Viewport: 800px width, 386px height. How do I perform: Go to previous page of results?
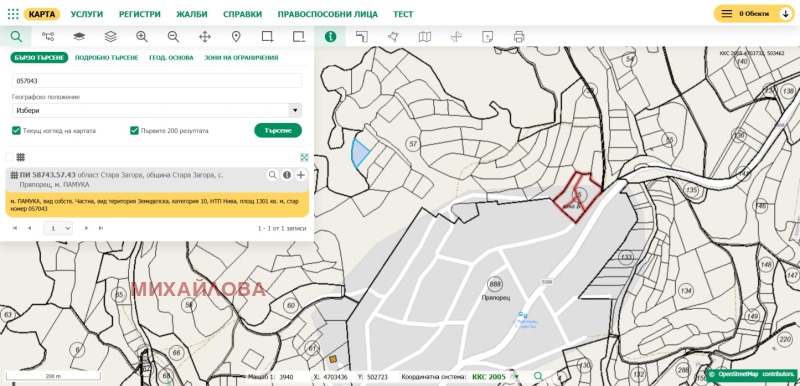29,228
